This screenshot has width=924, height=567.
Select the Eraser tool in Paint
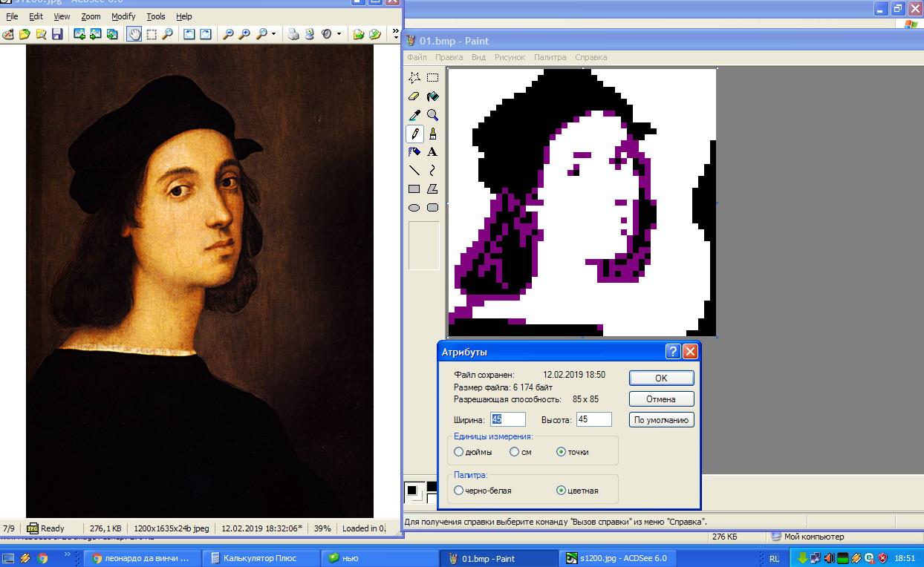pos(414,96)
